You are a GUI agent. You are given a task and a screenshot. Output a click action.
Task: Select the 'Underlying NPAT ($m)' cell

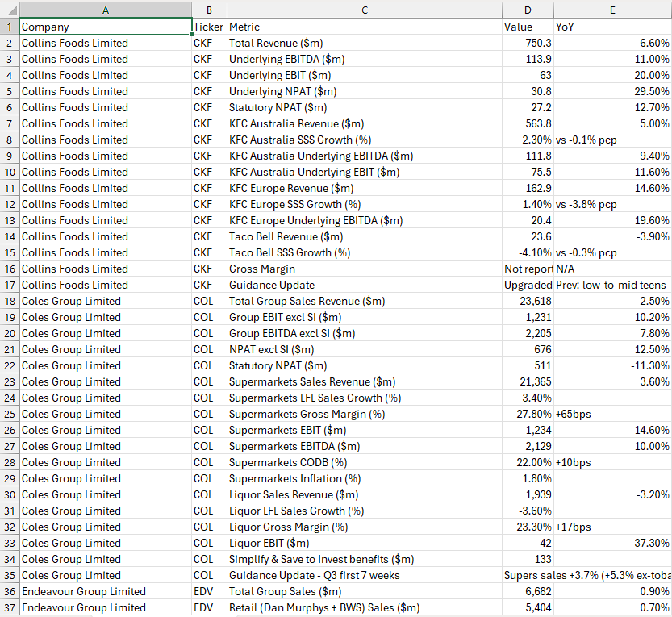tap(365, 91)
